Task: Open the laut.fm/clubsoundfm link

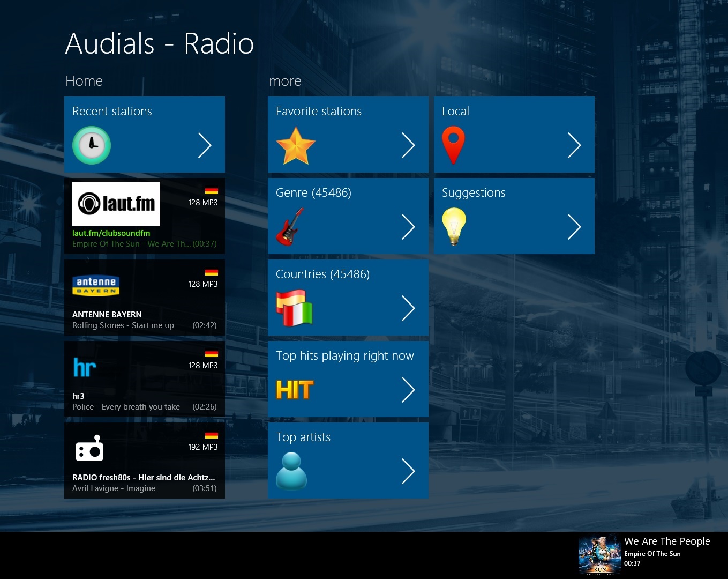Action: (x=111, y=233)
